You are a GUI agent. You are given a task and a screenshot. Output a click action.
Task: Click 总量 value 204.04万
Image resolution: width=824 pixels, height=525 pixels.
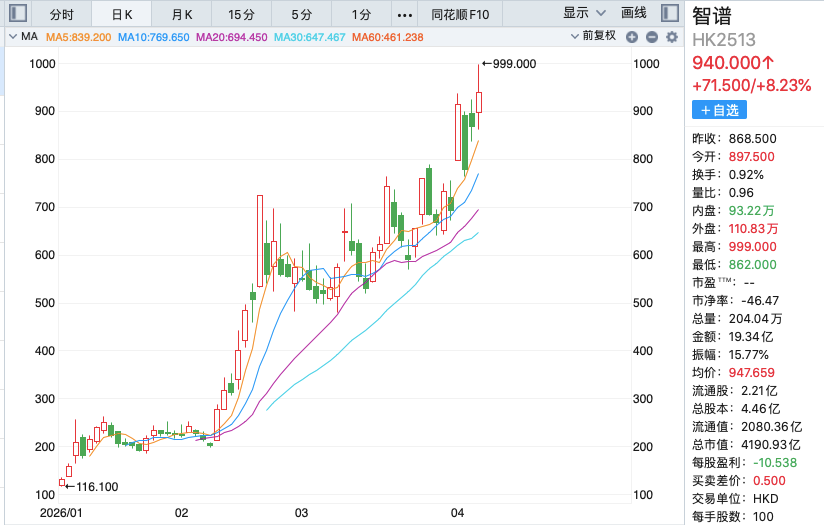point(756,318)
